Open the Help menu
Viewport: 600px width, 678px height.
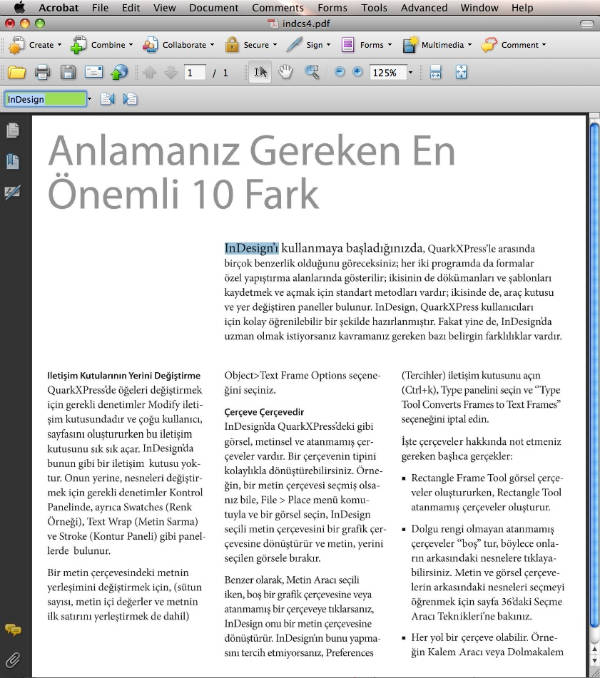[x=522, y=8]
